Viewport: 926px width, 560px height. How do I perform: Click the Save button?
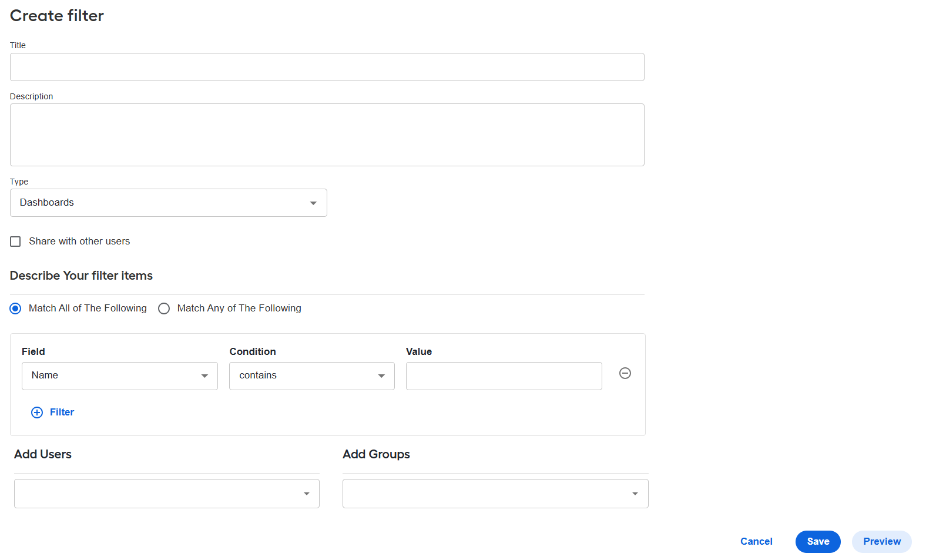(x=818, y=542)
